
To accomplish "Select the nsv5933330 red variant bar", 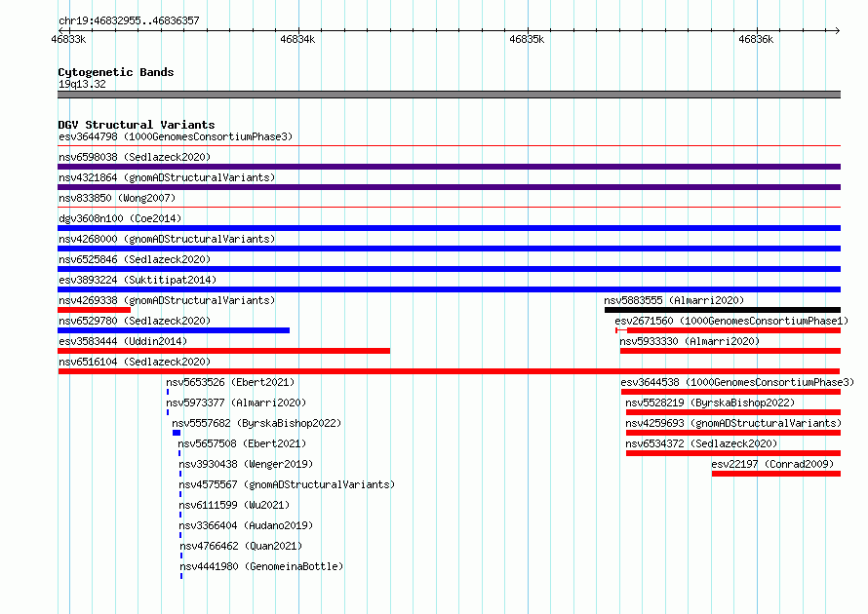I will coord(730,351).
